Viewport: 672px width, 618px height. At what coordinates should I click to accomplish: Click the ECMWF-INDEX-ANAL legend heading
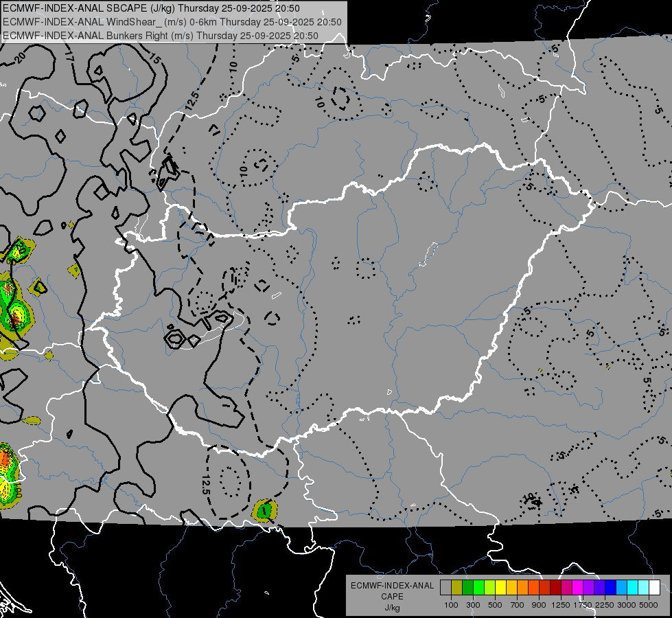click(392, 586)
